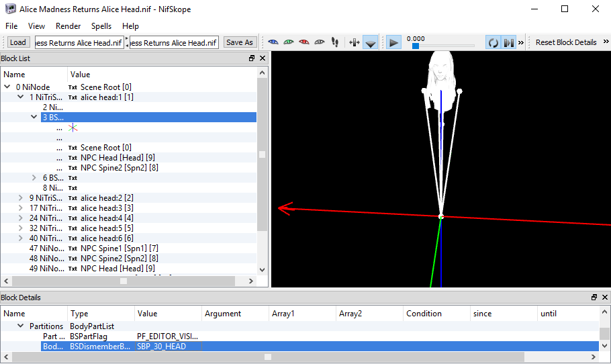The height and width of the screenshot is (364, 611).
Task: Select 47 NiNo... NPC Spine1 row
Action: (129, 248)
